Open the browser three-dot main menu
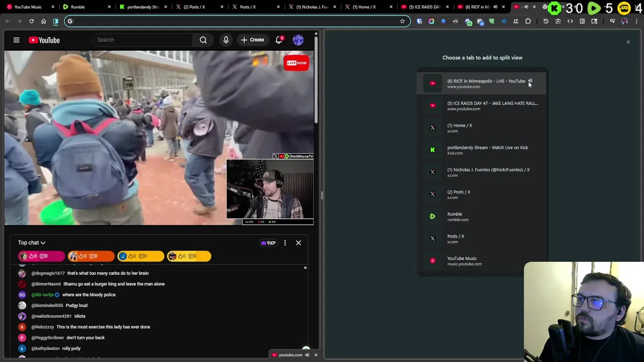 637,21
